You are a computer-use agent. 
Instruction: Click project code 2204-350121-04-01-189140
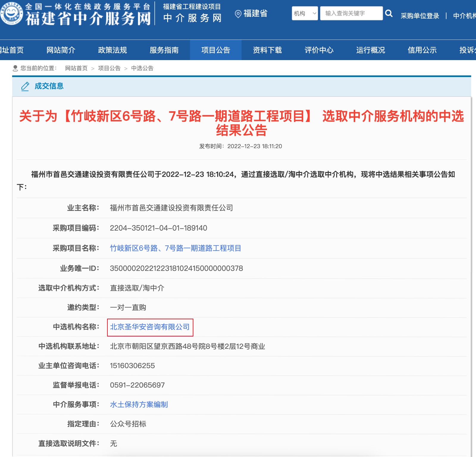click(x=158, y=228)
